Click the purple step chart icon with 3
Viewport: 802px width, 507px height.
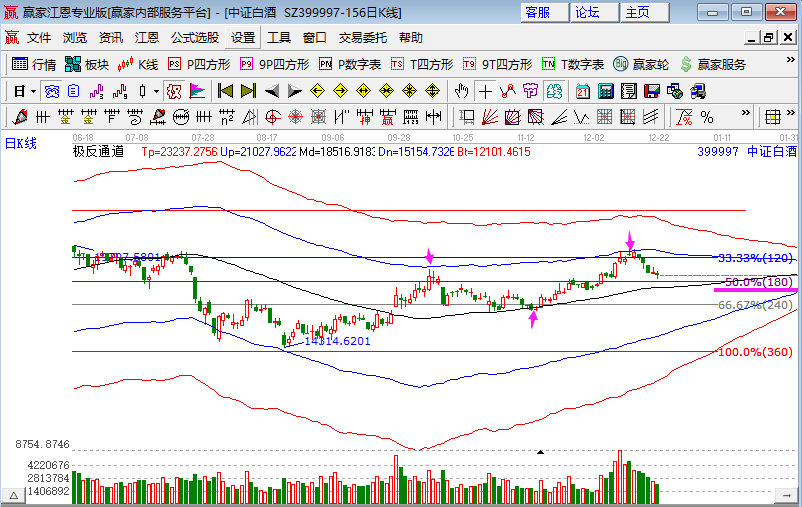97,92
